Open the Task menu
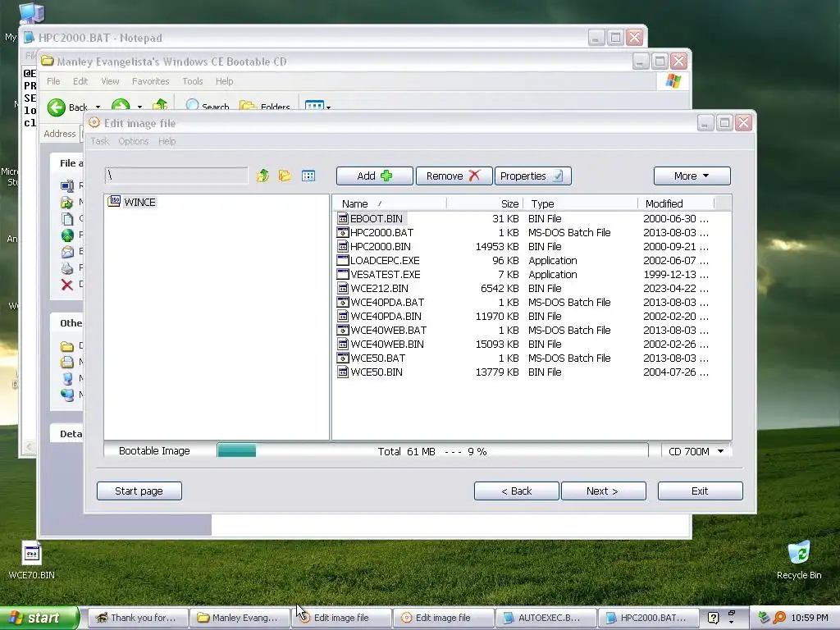 (99, 141)
